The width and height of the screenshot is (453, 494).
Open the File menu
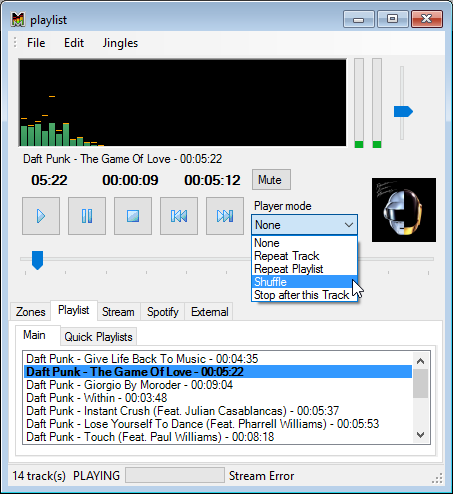click(36, 43)
